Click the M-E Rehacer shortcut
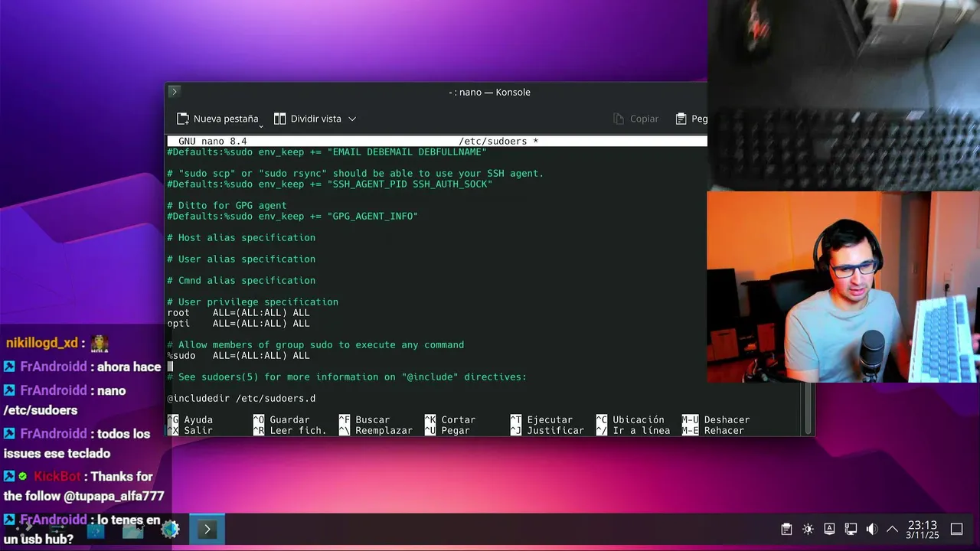This screenshot has height=551, width=980. pos(713,431)
